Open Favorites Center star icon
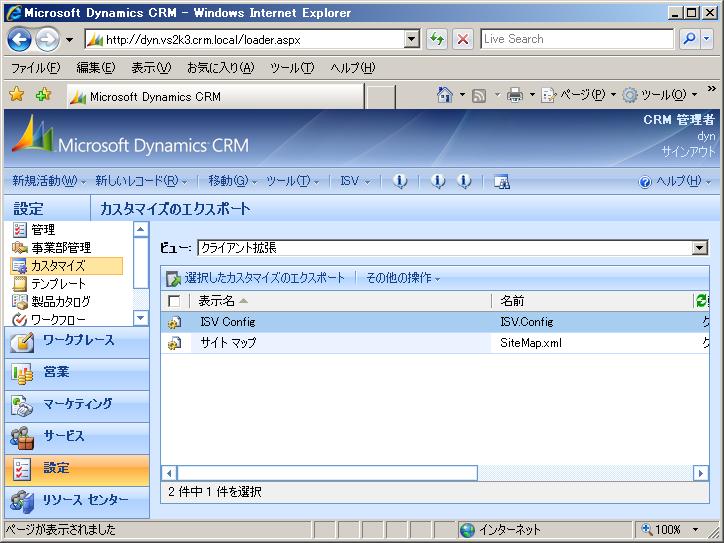This screenshot has height=543, width=724. point(17,95)
